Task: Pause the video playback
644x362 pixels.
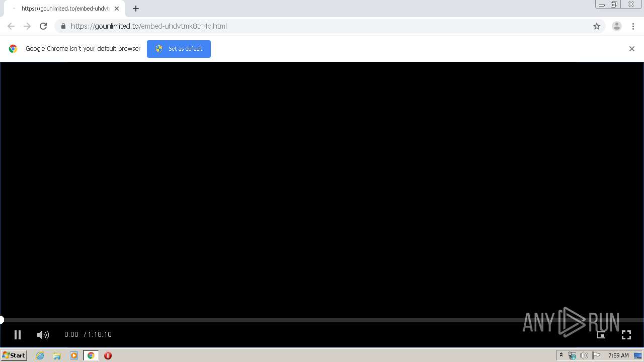Action: click(18, 334)
